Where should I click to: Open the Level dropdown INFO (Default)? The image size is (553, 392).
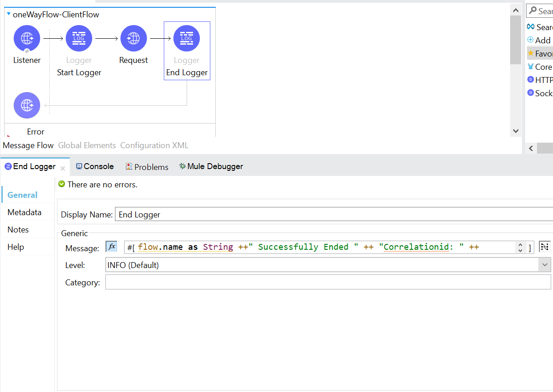click(328, 265)
